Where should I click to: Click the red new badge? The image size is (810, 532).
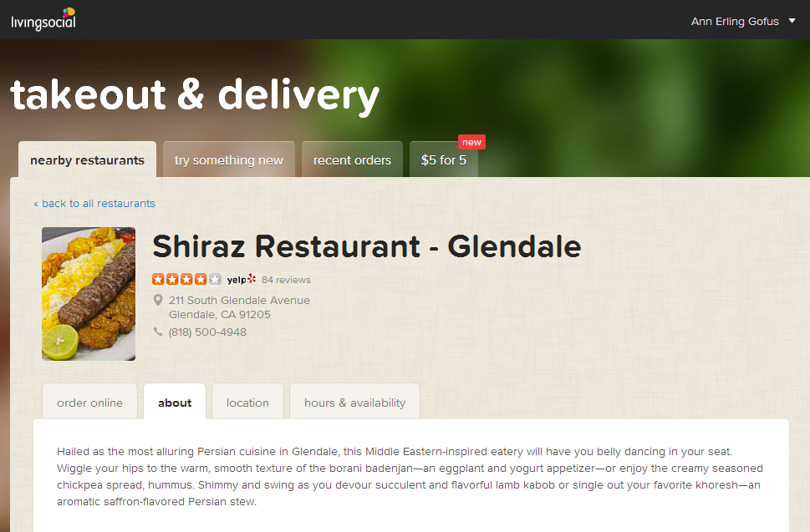(x=471, y=142)
